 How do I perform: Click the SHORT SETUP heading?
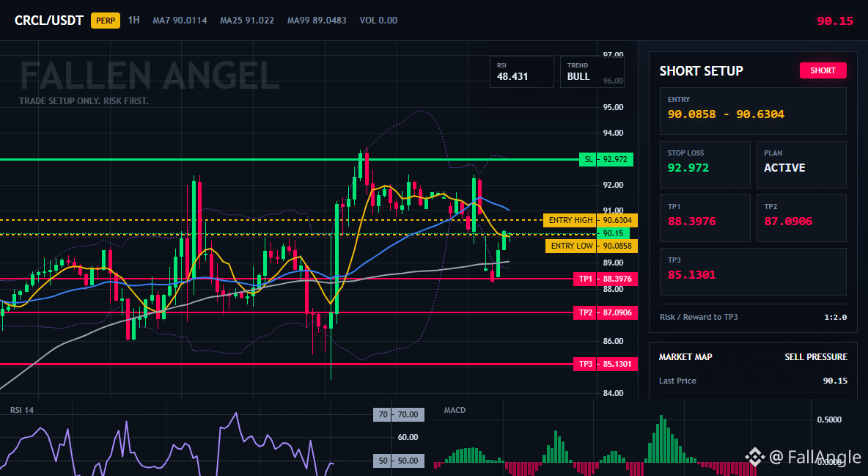(x=701, y=71)
